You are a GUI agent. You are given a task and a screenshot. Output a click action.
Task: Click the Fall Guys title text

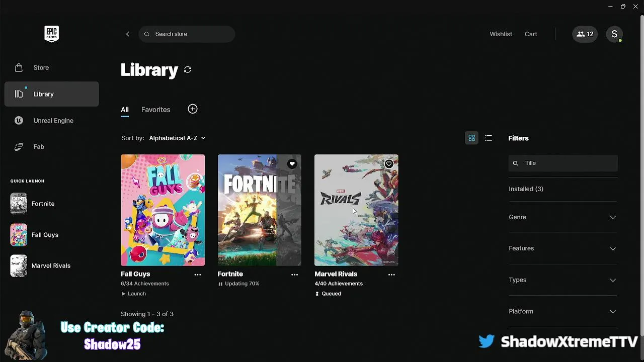135,274
